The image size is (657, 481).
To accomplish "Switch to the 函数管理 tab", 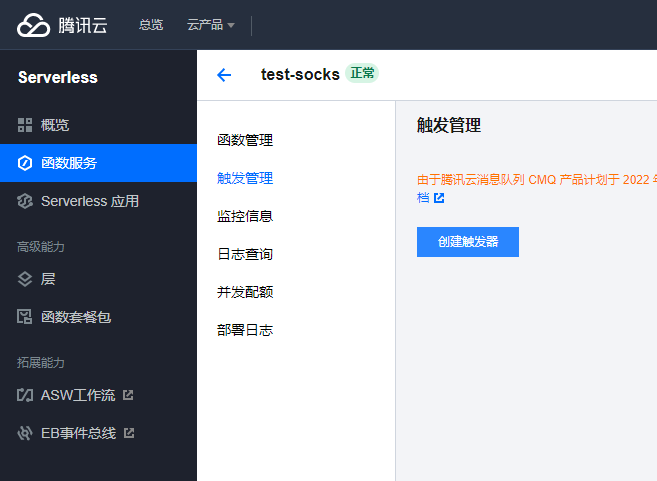I will tap(245, 140).
